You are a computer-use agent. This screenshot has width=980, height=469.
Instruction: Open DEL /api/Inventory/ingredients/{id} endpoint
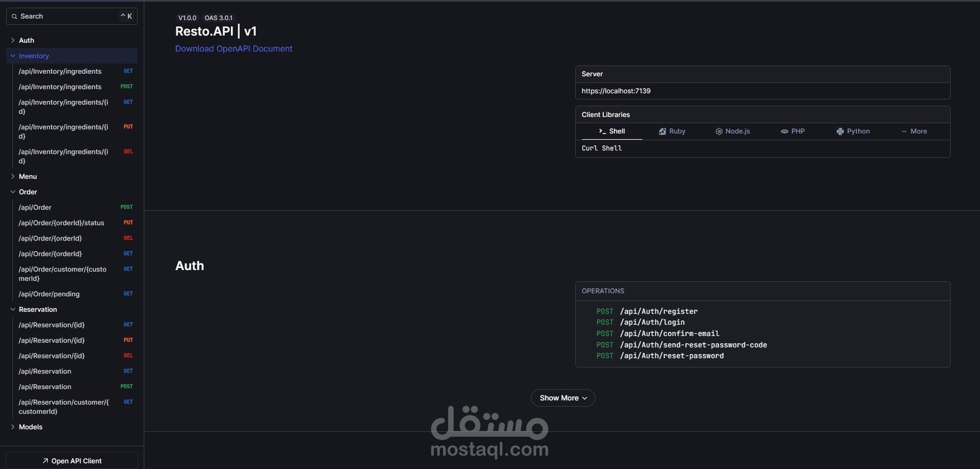tap(75, 156)
